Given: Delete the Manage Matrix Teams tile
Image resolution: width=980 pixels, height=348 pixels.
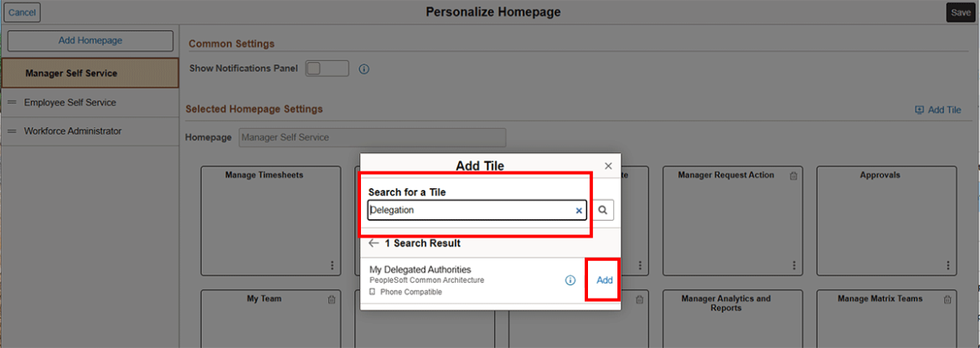Looking at the screenshot, I should click(x=947, y=299).
